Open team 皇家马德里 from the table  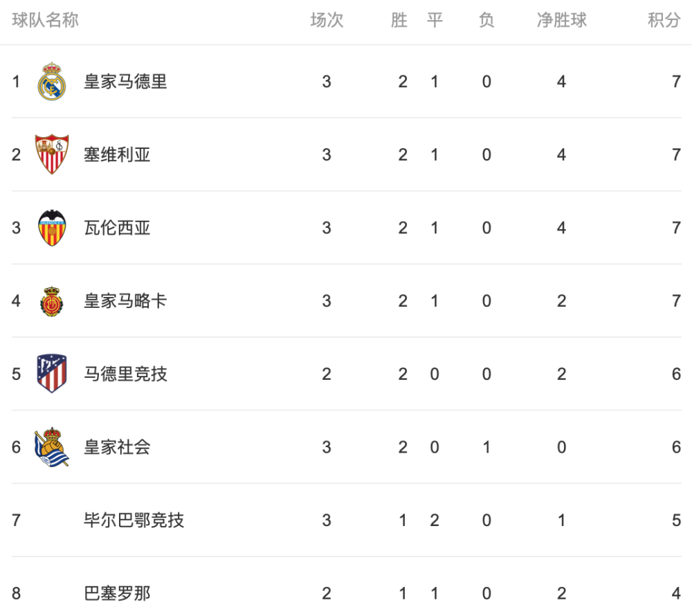125,82
